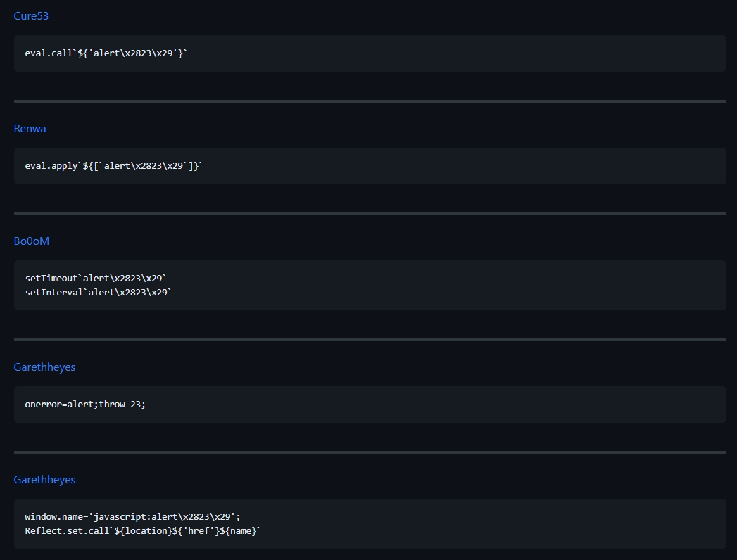The image size is (737, 560).
Task: Click the eval.apply code snippet
Action: 114,166
